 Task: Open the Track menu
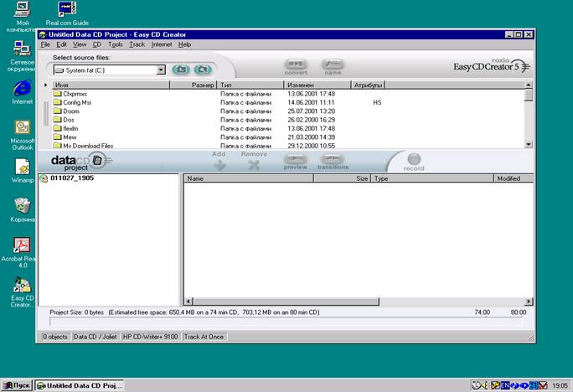point(137,44)
